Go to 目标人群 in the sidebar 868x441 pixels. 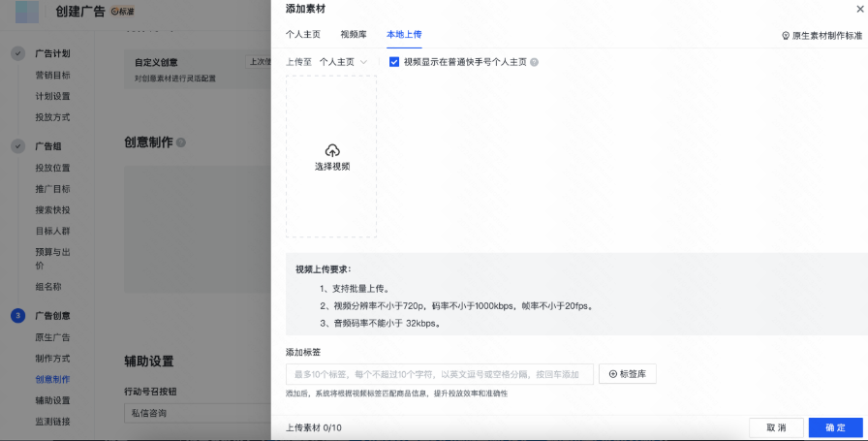52,231
